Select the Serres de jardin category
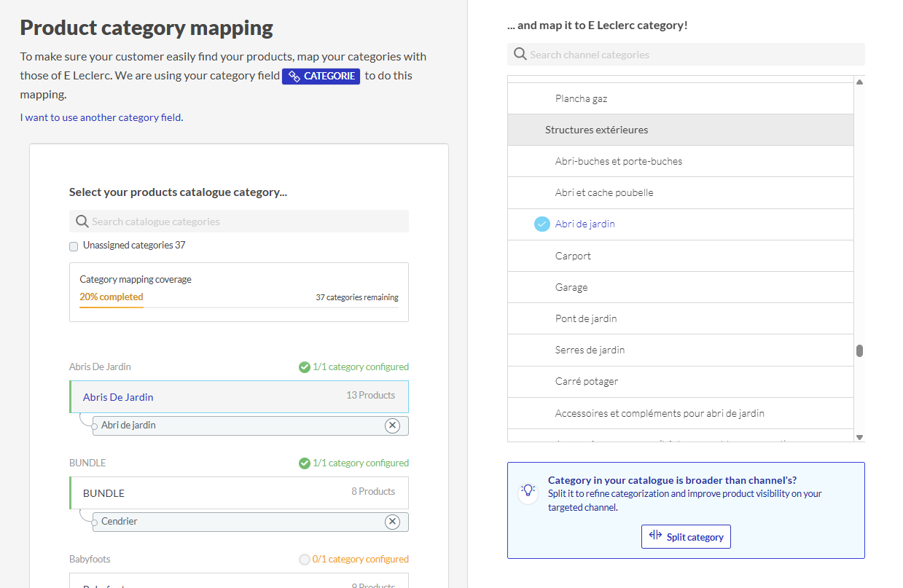903x588 pixels. (x=590, y=350)
